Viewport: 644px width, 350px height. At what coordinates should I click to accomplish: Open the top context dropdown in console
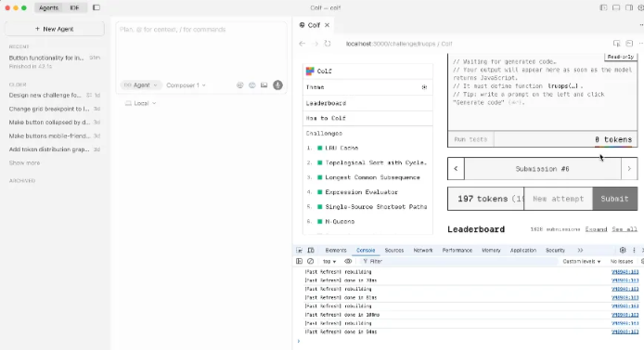point(329,261)
